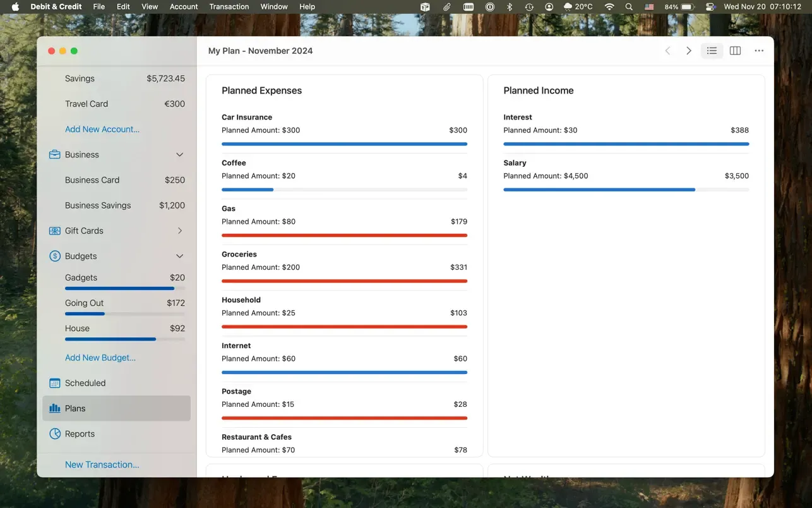The width and height of the screenshot is (812, 508).
Task: Click the Coffee planned expense progress bar
Action: pos(344,190)
